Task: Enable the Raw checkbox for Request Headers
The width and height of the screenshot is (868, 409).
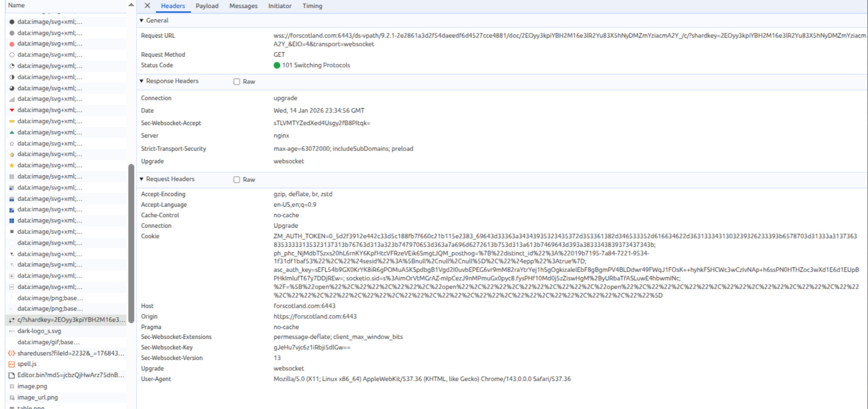Action: coord(237,180)
